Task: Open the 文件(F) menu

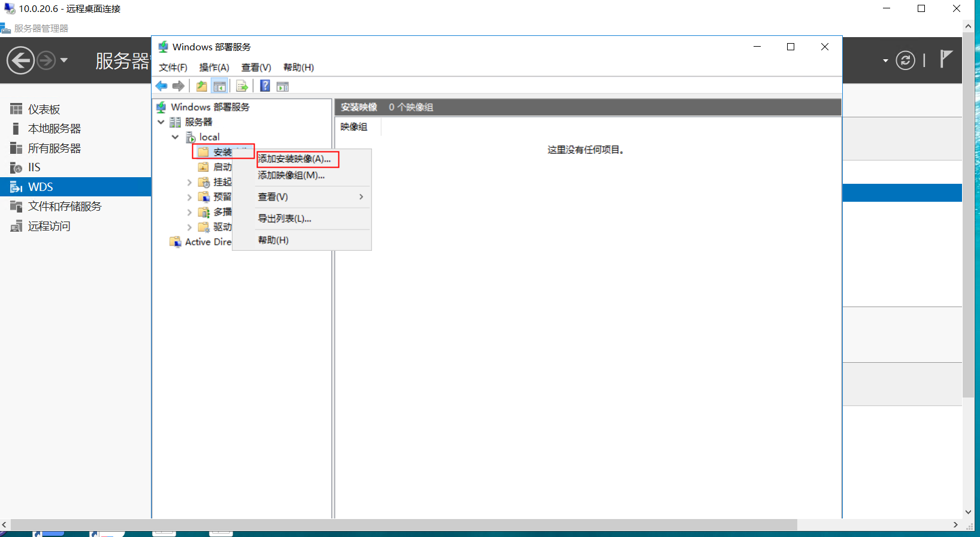Action: pyautogui.click(x=173, y=68)
